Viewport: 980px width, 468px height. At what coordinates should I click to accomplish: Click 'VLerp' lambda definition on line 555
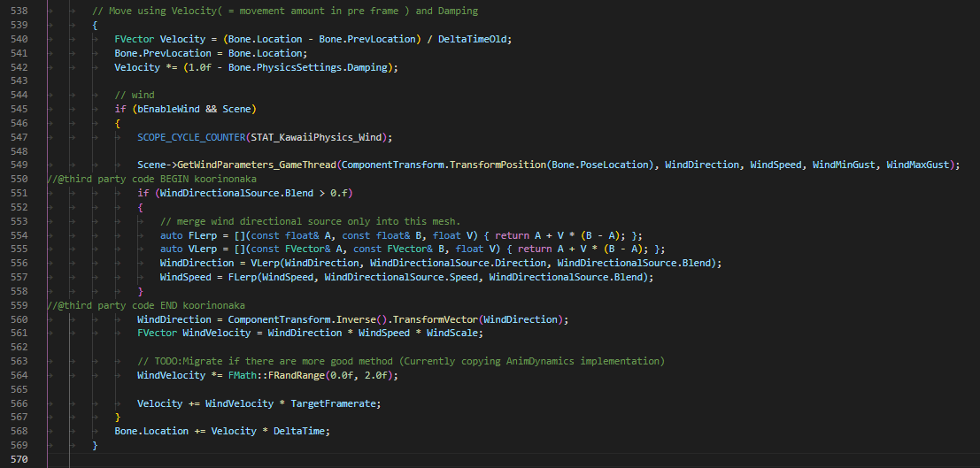[203, 249]
